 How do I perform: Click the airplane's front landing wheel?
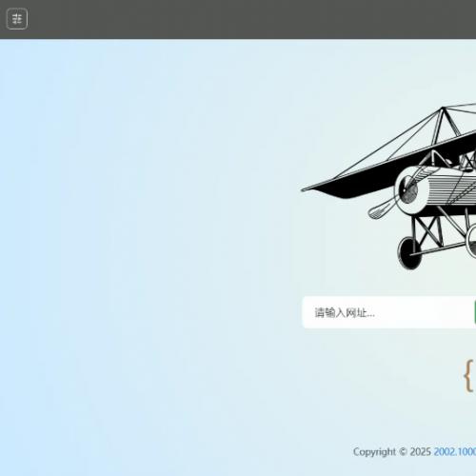click(x=409, y=253)
